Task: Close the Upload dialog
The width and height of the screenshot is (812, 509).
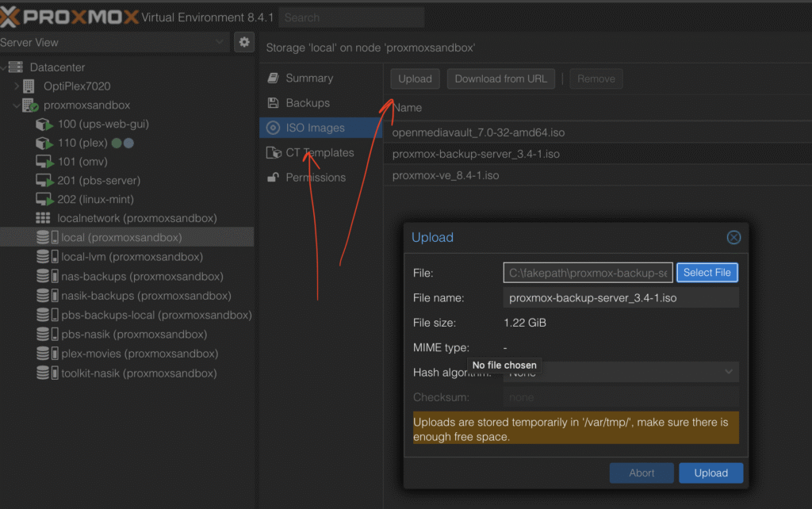Action: tap(733, 237)
